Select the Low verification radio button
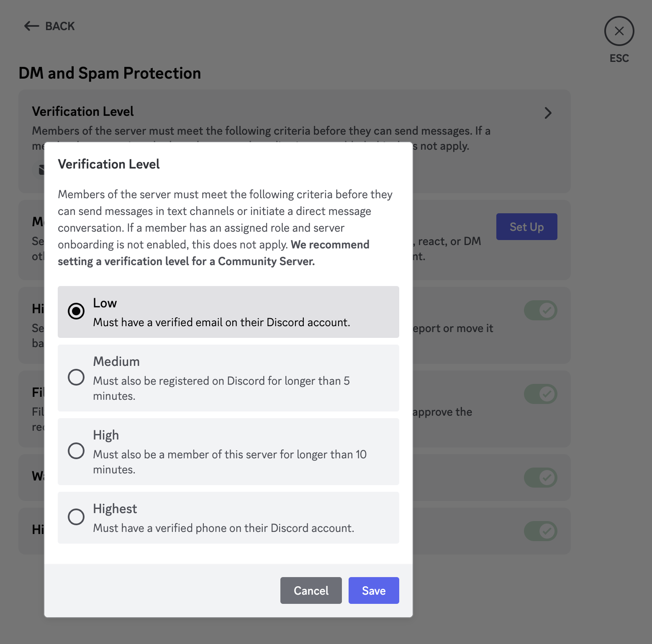652x644 pixels. coord(76,311)
